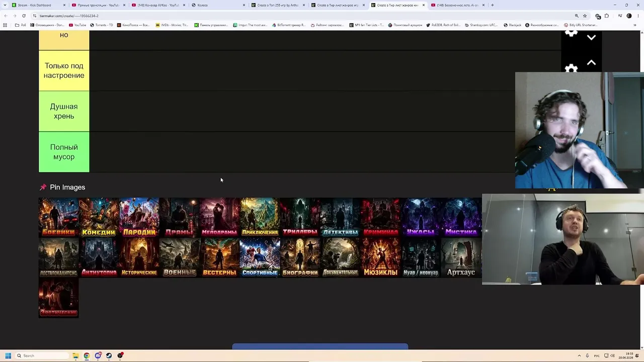
Task: Open File Explorer from taskbar
Action: [x=75, y=355]
